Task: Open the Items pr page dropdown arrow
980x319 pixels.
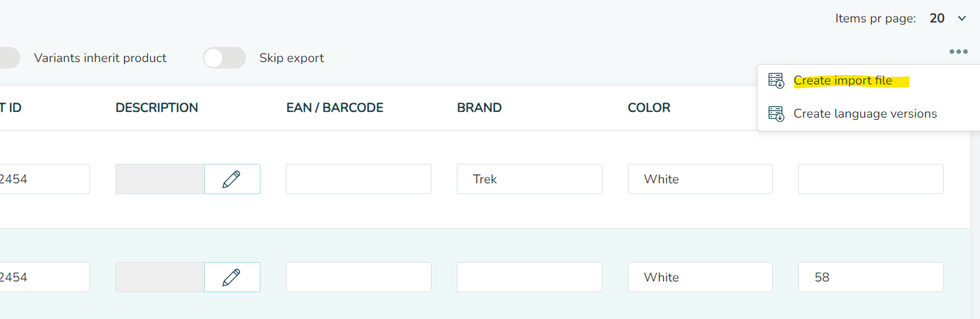Action: point(961,19)
